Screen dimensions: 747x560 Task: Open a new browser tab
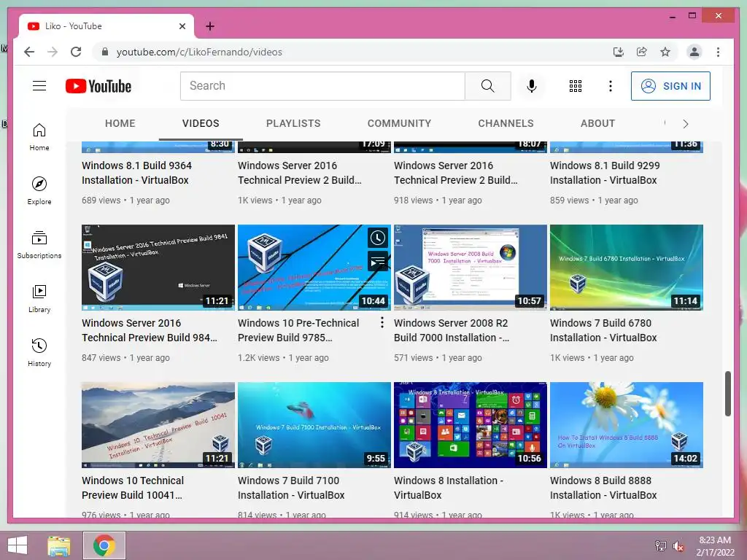coord(209,26)
